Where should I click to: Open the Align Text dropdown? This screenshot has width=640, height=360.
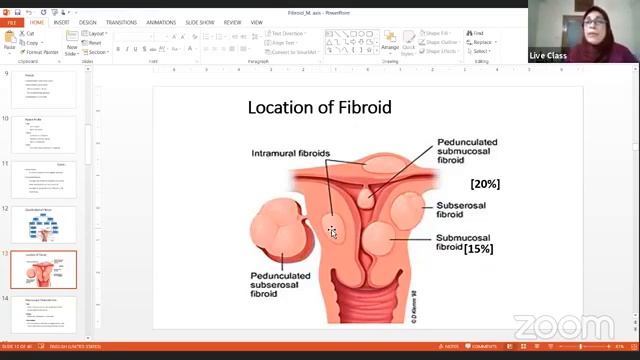coord(281,43)
